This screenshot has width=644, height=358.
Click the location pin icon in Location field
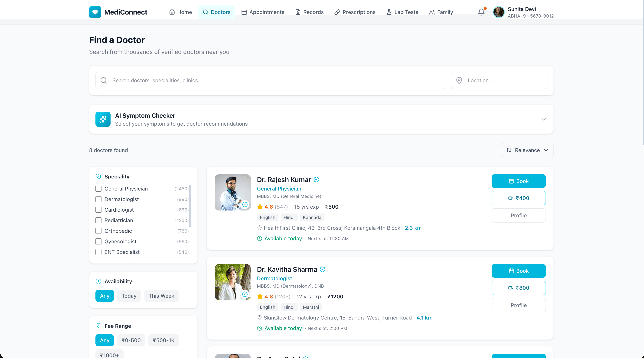tap(459, 80)
